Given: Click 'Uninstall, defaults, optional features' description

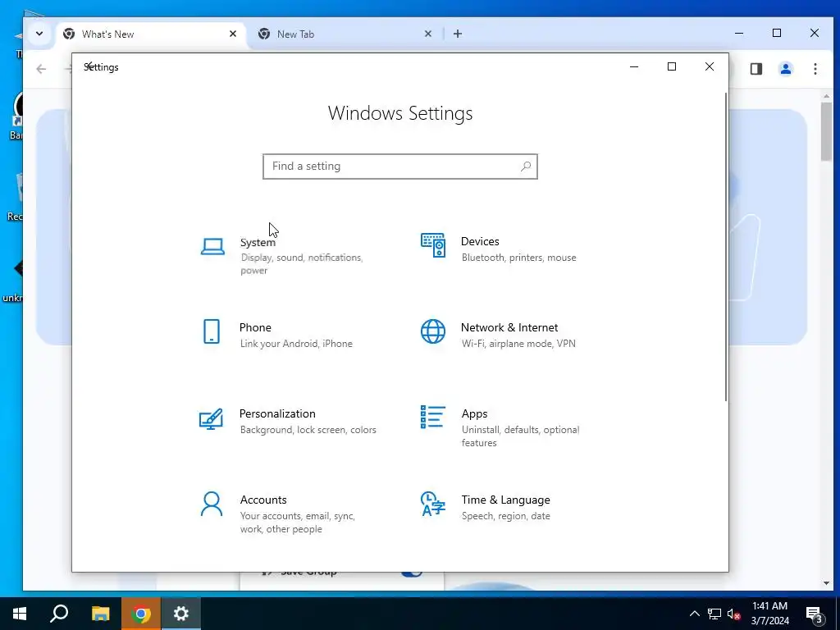Looking at the screenshot, I should tap(520, 436).
